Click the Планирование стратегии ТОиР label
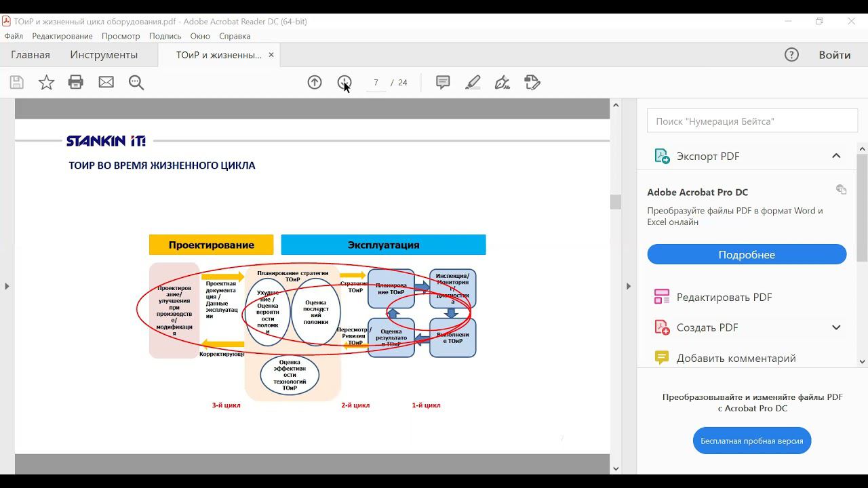Image resolution: width=868 pixels, height=488 pixels. (x=293, y=276)
